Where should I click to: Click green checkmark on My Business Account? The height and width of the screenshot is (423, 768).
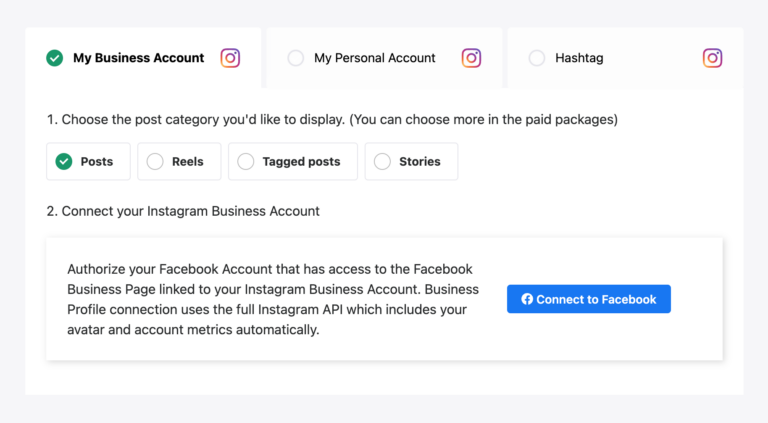pos(55,58)
